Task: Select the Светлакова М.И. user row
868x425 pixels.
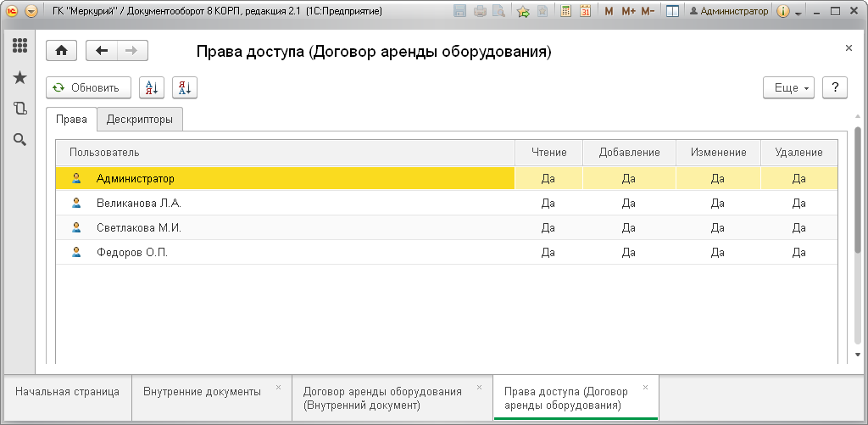Action: 447,227
